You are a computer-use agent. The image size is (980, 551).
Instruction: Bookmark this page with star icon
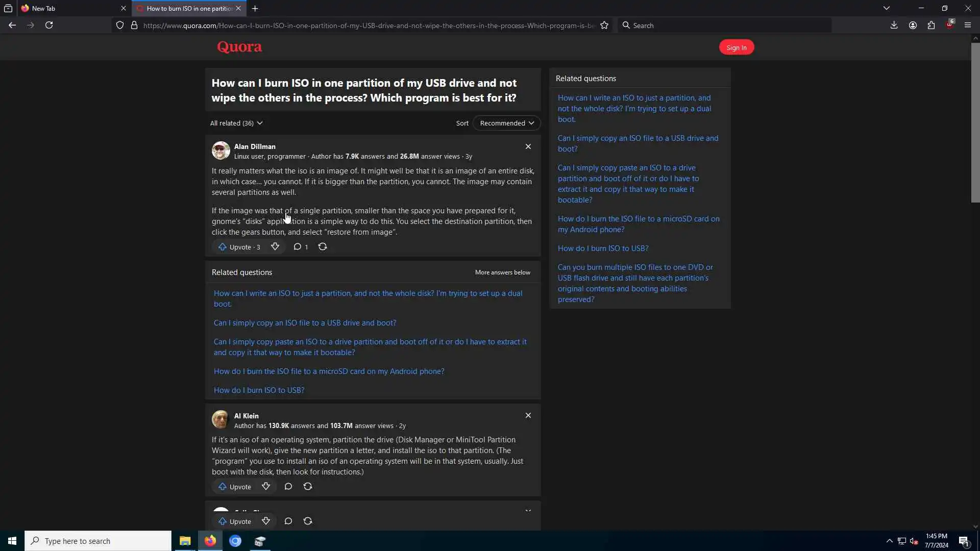click(x=604, y=26)
